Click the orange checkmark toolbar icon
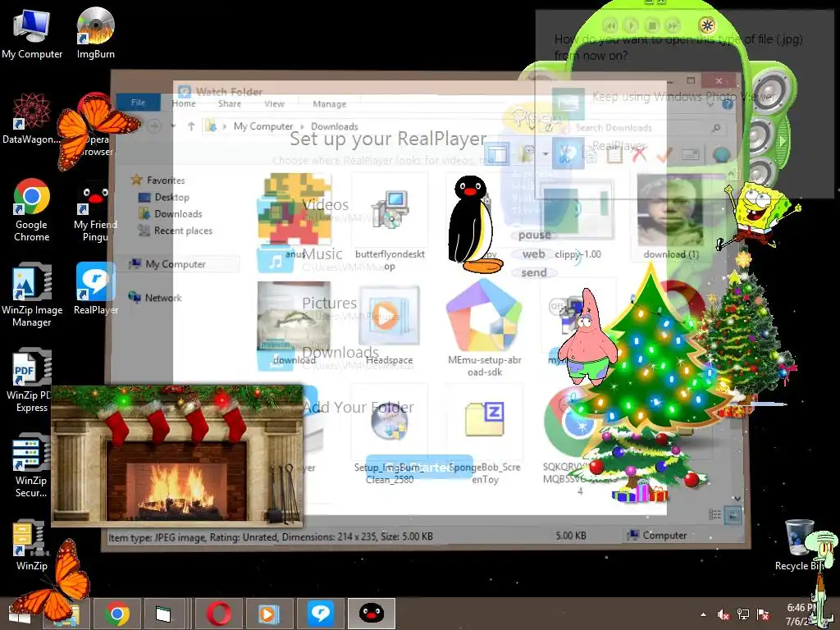The height and width of the screenshot is (630, 840). pyautogui.click(x=664, y=155)
